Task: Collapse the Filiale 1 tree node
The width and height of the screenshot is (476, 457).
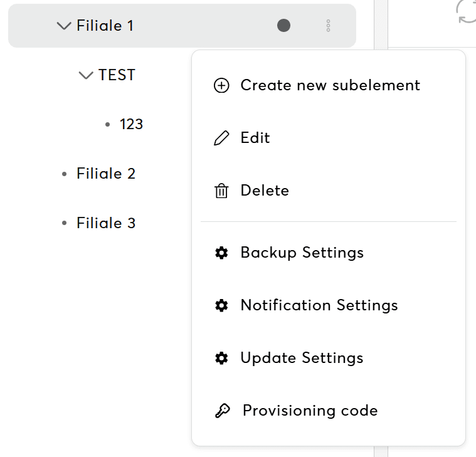Action: pos(64,26)
